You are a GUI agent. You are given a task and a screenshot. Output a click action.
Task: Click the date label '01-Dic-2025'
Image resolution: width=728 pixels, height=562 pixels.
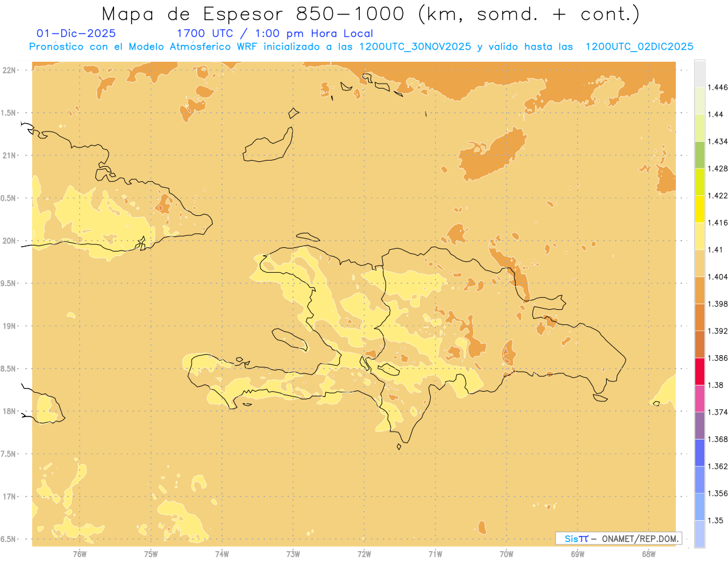pos(76,33)
